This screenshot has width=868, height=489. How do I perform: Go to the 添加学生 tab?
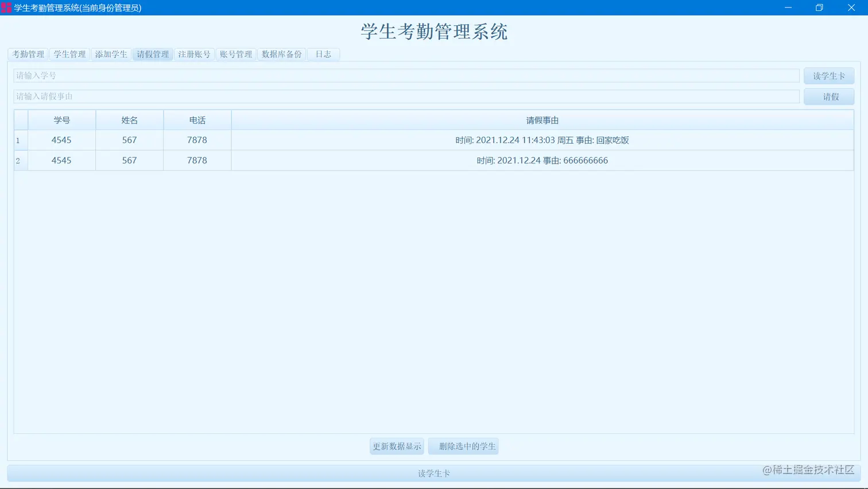pos(111,54)
